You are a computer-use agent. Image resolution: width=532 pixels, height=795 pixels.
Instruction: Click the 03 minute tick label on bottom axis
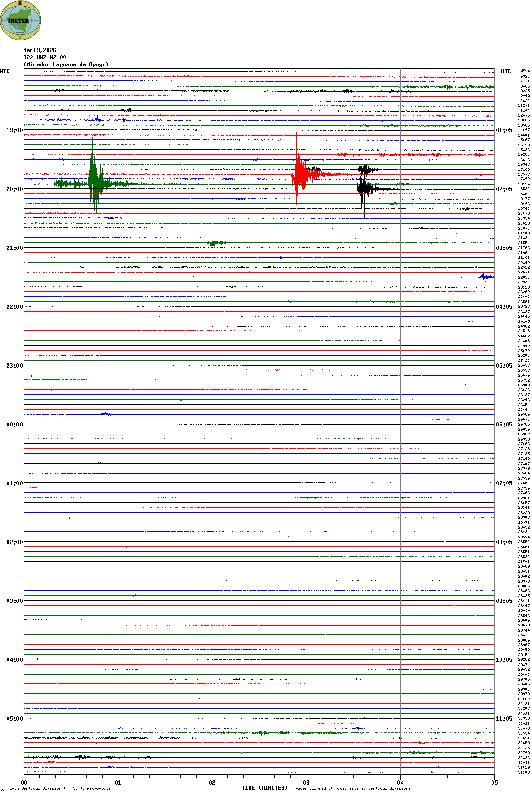click(x=306, y=783)
